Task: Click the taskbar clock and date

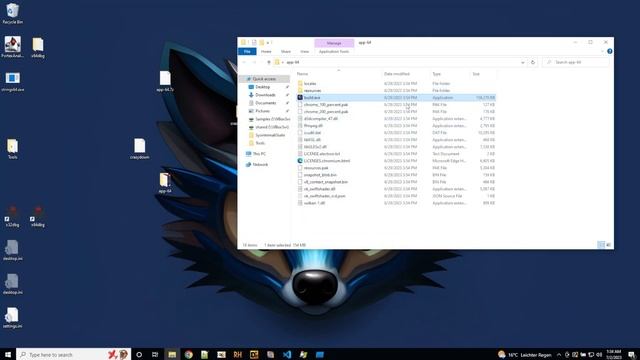Action: (x=613, y=354)
